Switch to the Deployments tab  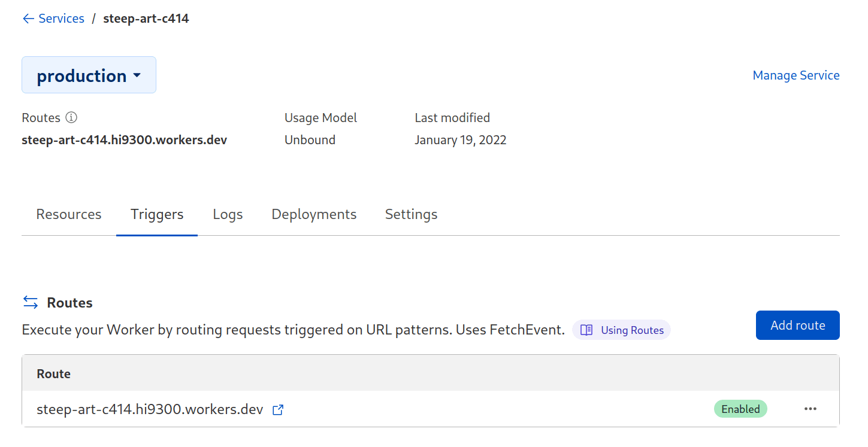point(314,214)
